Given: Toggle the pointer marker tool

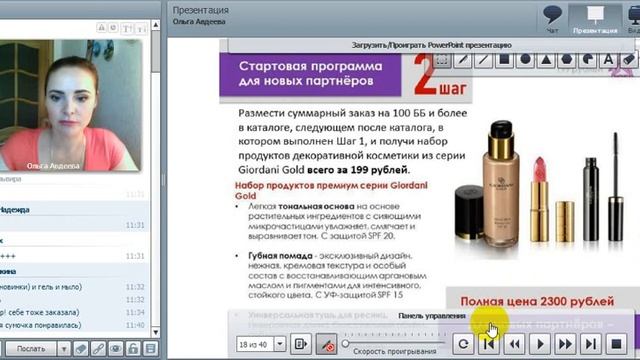Looking at the screenshot, I should (x=327, y=344).
